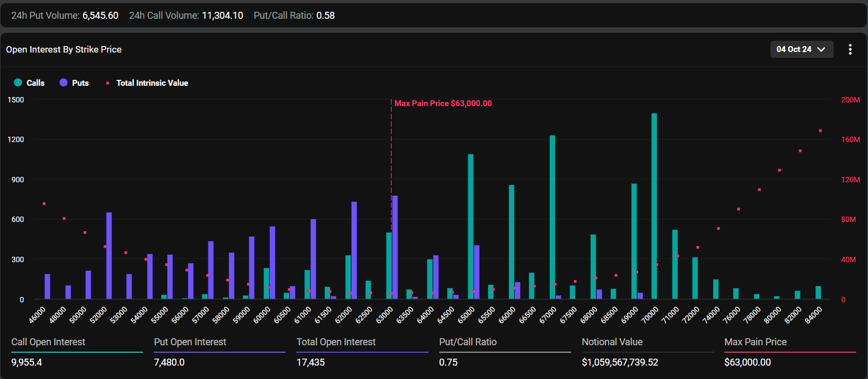
Task: Click the purple Puts legend circle
Action: (x=63, y=83)
